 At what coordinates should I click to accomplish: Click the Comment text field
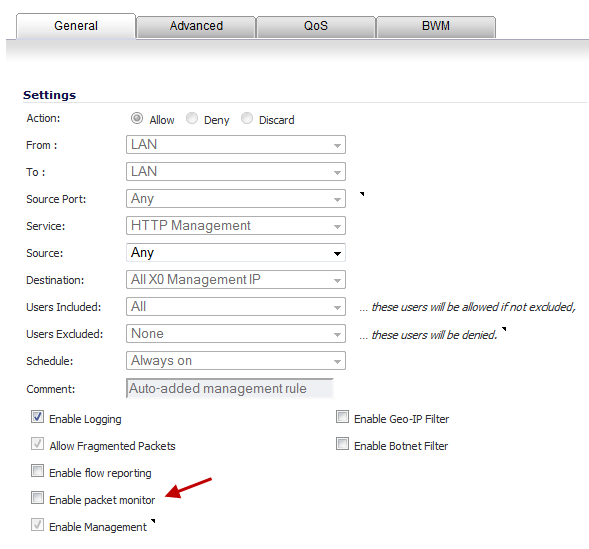tap(230, 389)
